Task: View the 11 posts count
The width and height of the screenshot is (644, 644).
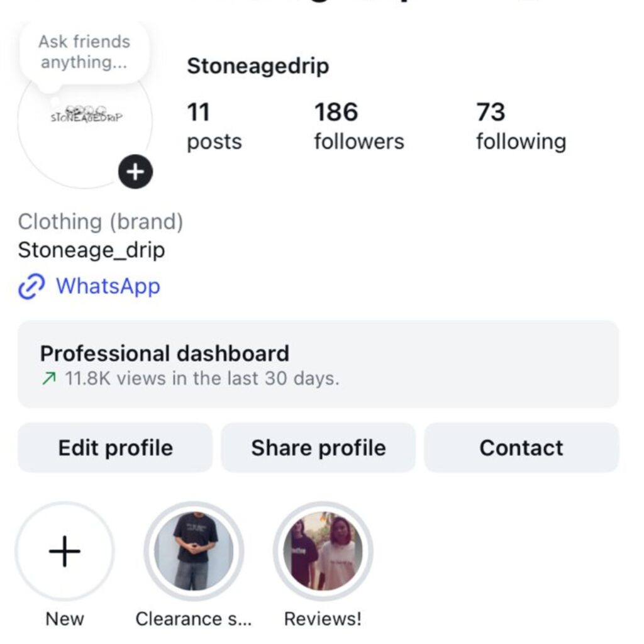Action: coord(214,126)
